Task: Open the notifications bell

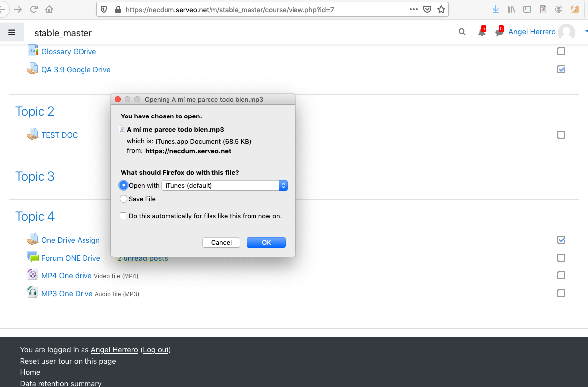Action: [482, 32]
